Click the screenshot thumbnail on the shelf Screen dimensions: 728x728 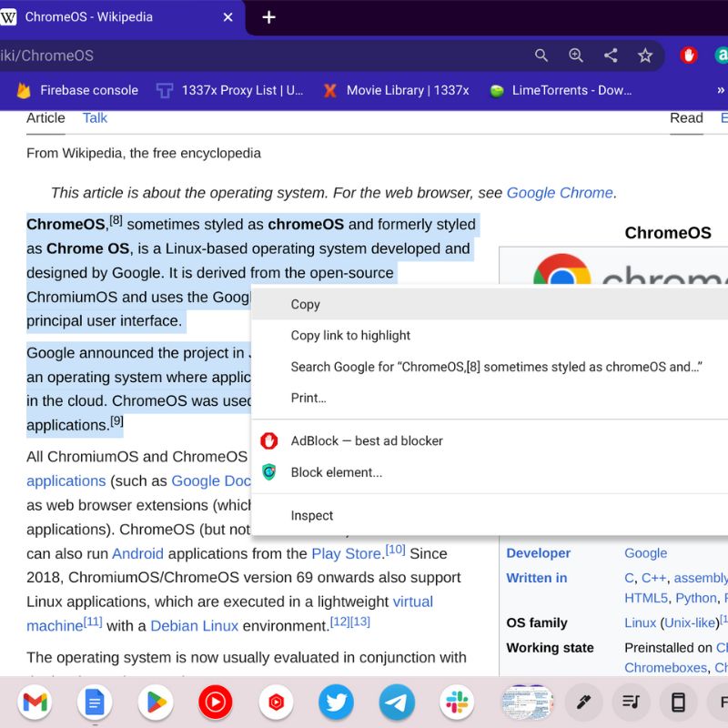click(x=526, y=702)
